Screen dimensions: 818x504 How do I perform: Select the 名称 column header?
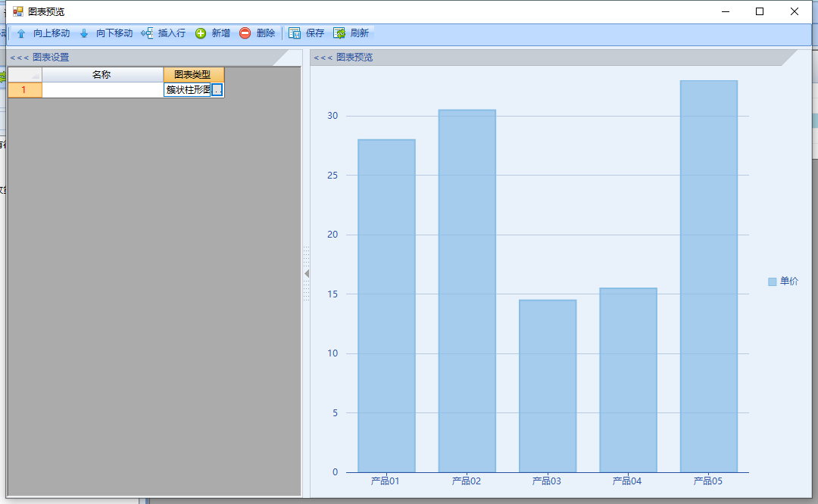pos(102,74)
